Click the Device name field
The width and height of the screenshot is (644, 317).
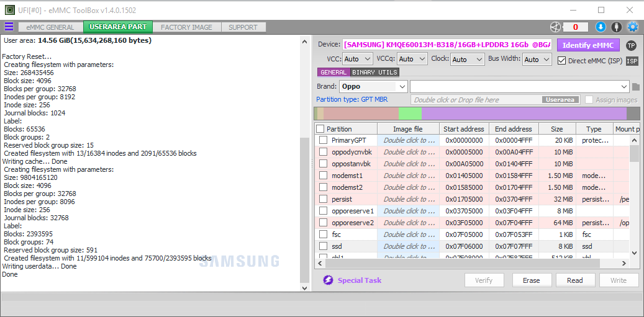coord(447,45)
